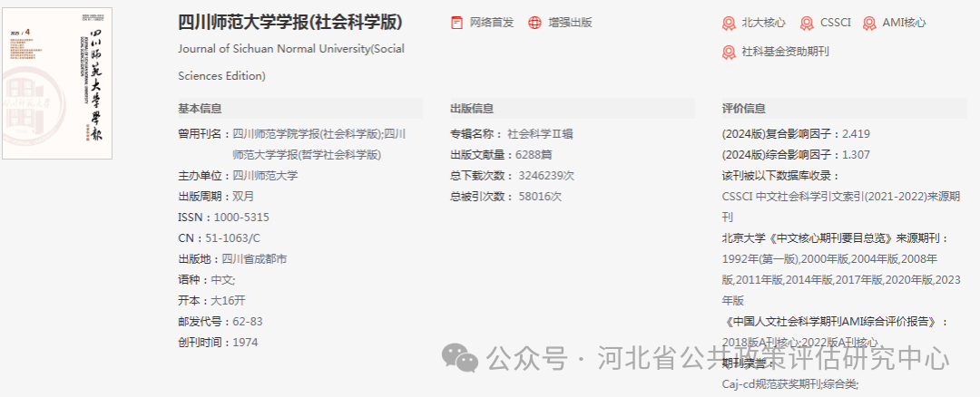Click the journal cover thumbnail
Viewport: 980px width, 397px height.
coord(57,83)
